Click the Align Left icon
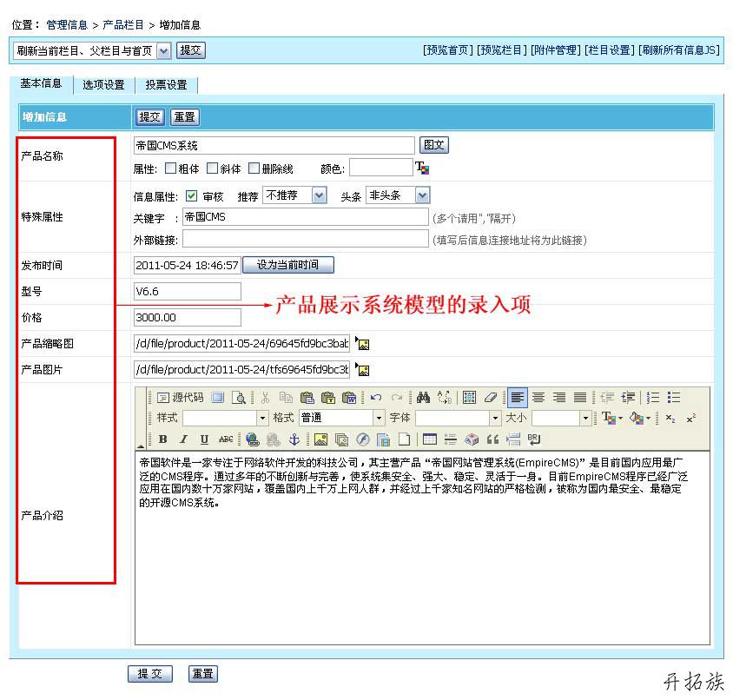 pyautogui.click(x=518, y=398)
